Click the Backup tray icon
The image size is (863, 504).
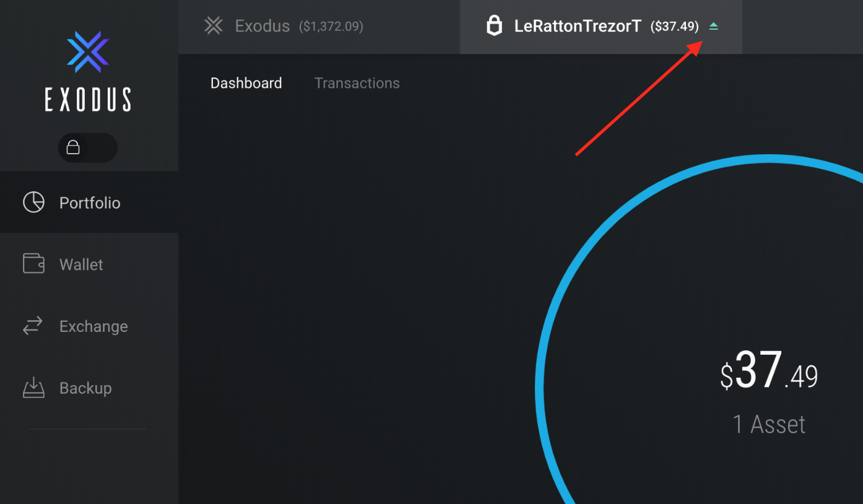pyautogui.click(x=33, y=388)
